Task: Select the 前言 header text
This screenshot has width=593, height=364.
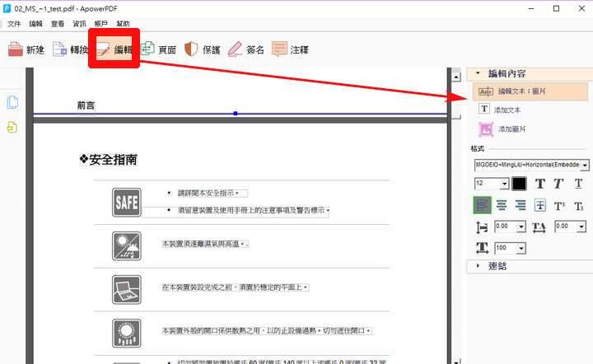Action: tap(86, 105)
